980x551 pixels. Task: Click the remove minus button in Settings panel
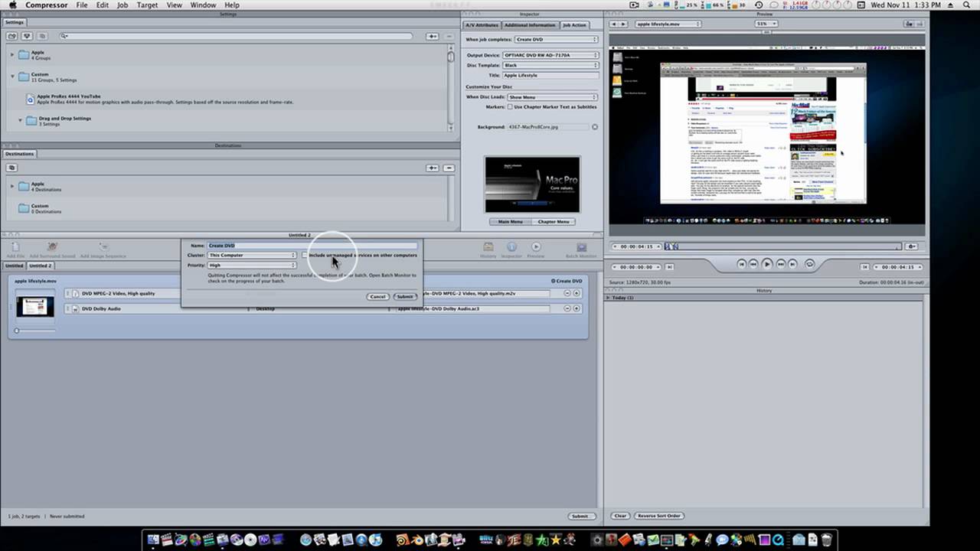[449, 36]
